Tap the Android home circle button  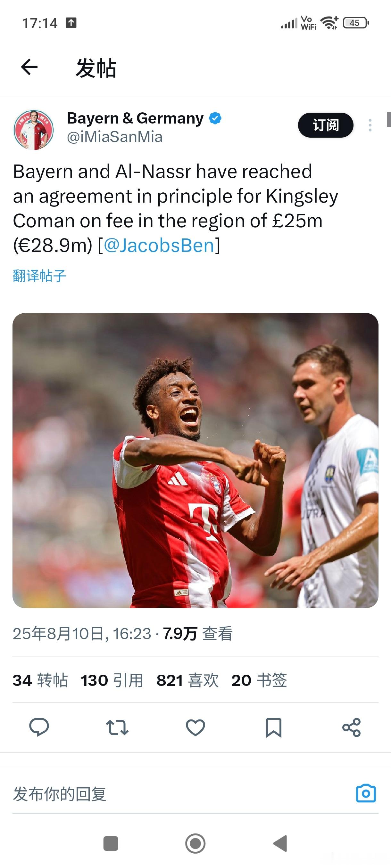(x=195, y=843)
